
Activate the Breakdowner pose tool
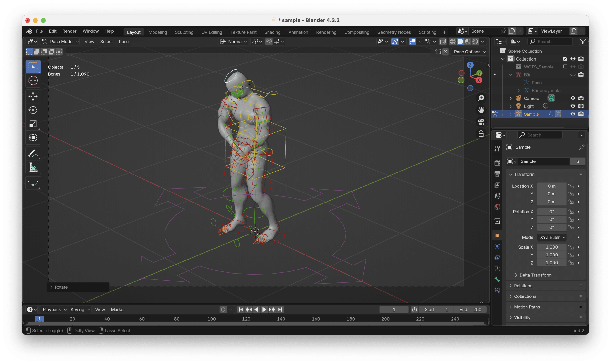33,183
